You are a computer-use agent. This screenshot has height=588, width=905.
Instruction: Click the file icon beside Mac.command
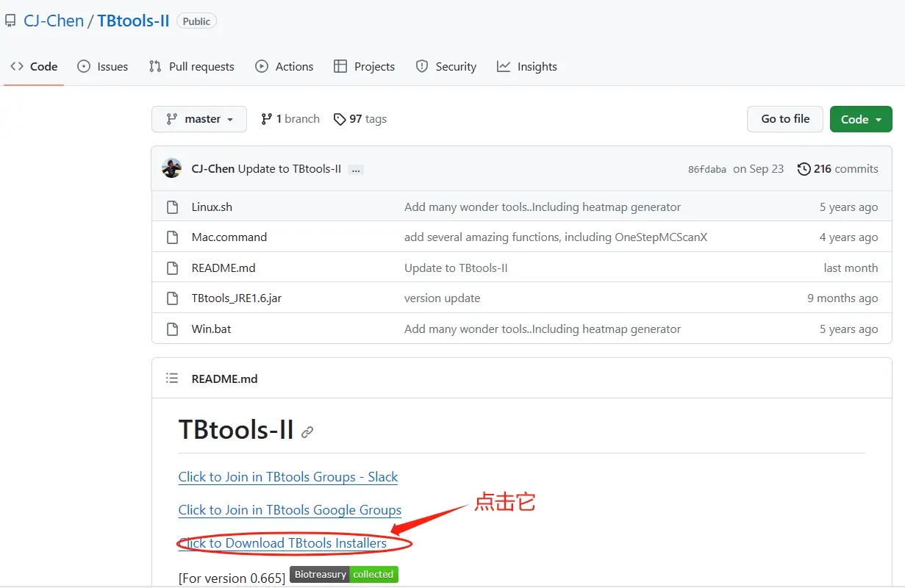click(172, 237)
